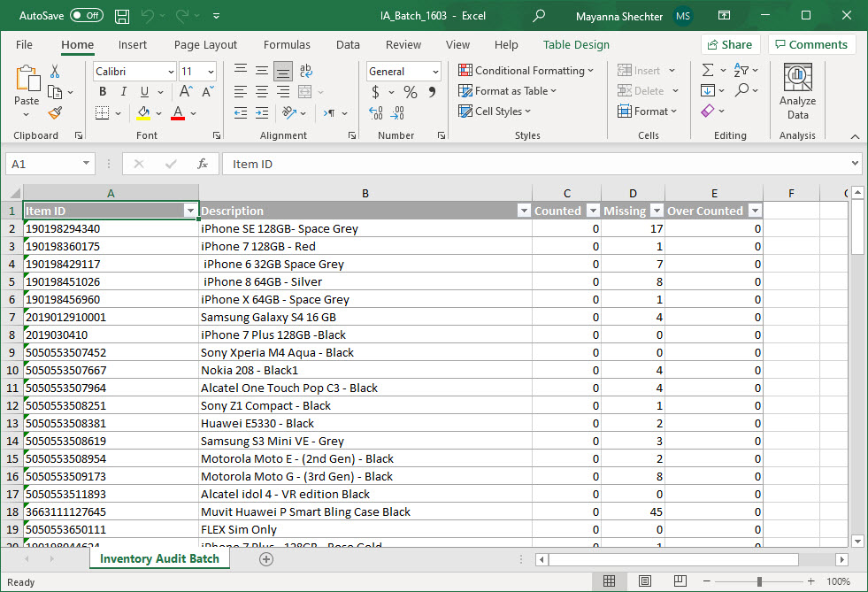Switch to the Table Design tab
This screenshot has width=868, height=592.
(x=576, y=45)
